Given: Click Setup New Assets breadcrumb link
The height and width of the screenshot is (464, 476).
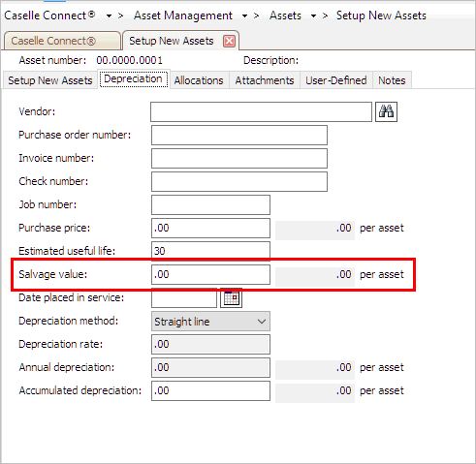Looking at the screenshot, I should click(x=381, y=15).
